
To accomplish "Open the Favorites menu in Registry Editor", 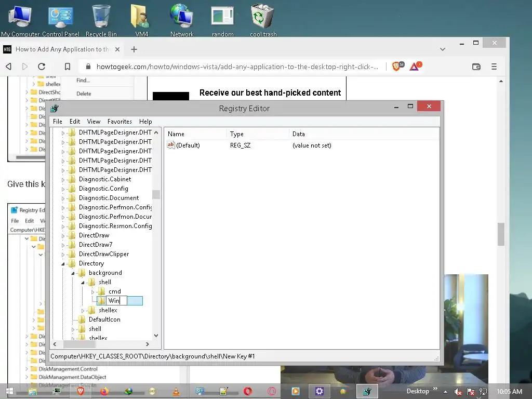I will click(x=119, y=122).
